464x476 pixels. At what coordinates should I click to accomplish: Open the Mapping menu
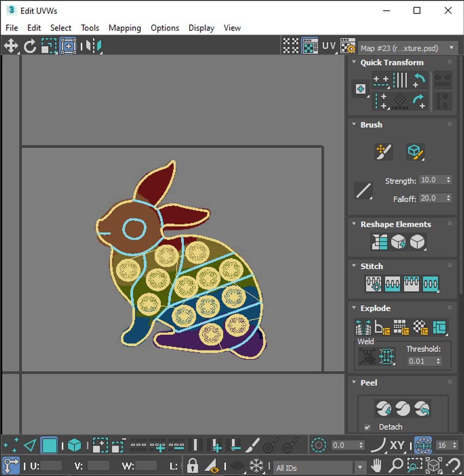coord(124,28)
